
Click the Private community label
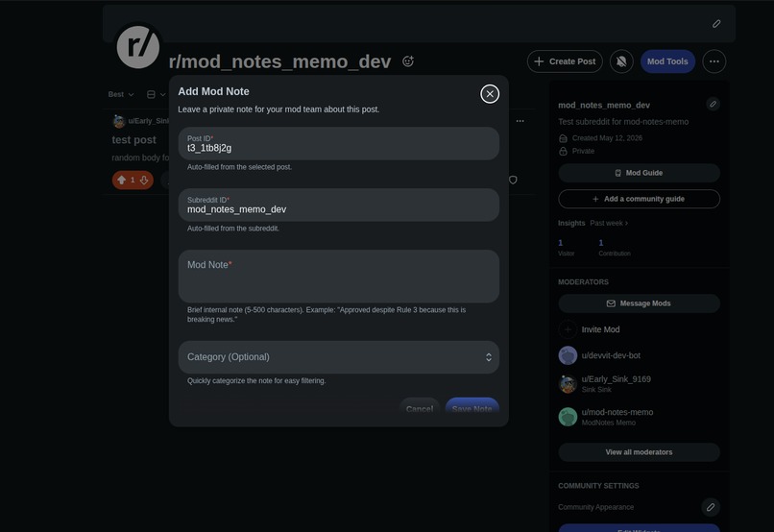[x=583, y=151]
